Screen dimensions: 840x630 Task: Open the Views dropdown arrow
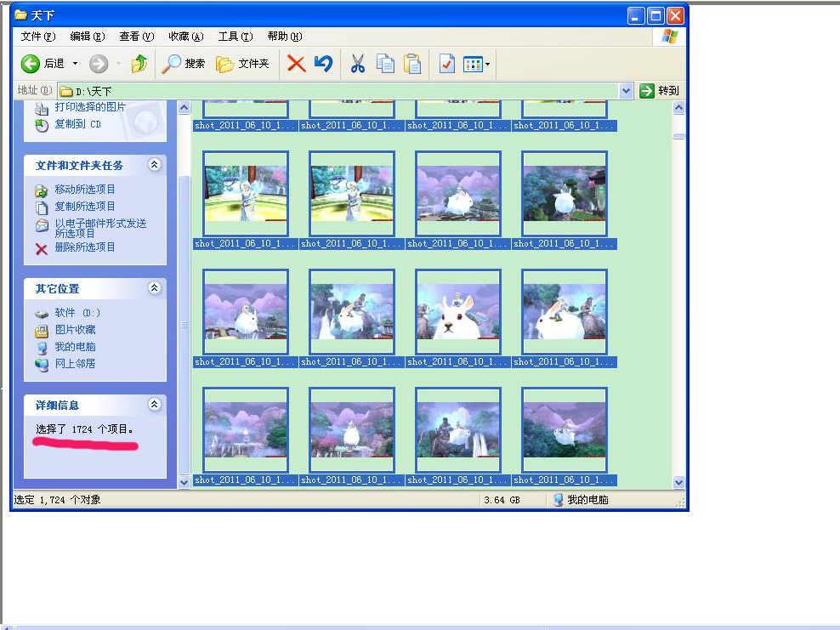(487, 65)
